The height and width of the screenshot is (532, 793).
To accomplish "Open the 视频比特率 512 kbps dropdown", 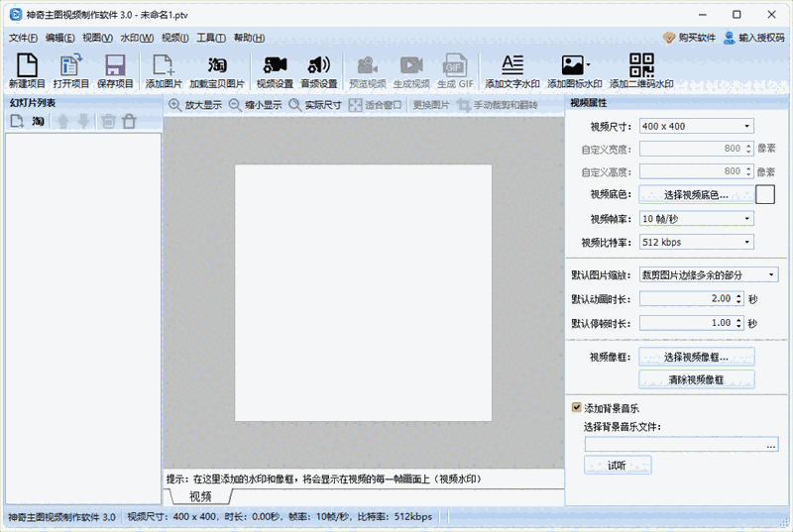I will tap(697, 242).
